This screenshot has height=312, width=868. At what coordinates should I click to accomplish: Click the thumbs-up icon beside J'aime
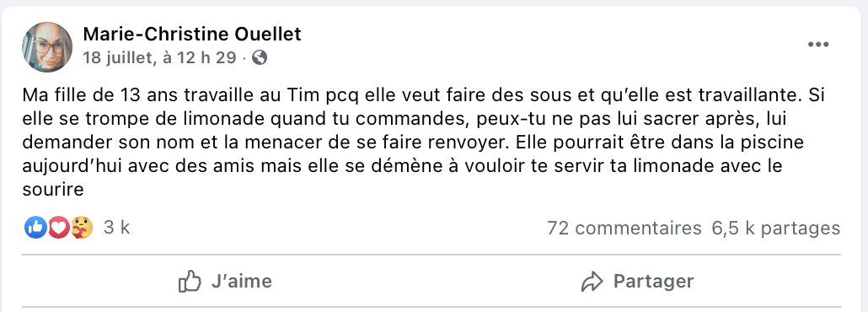click(190, 282)
